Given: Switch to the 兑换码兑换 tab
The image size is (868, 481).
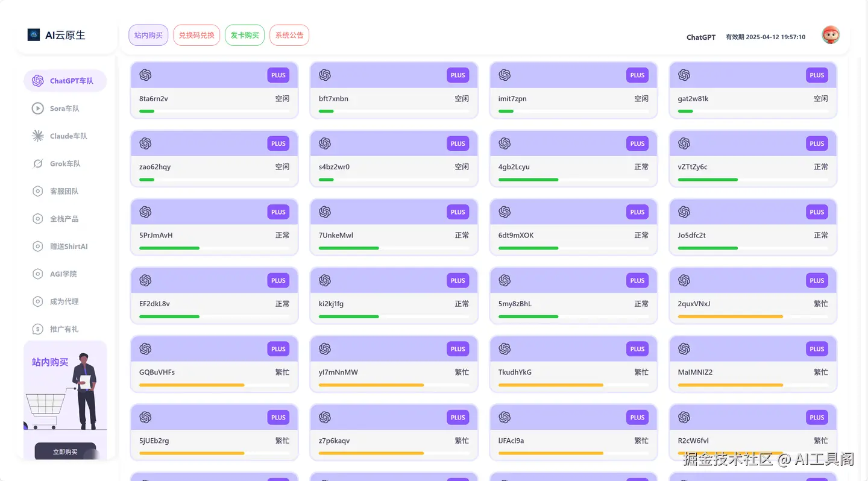Looking at the screenshot, I should pos(197,35).
